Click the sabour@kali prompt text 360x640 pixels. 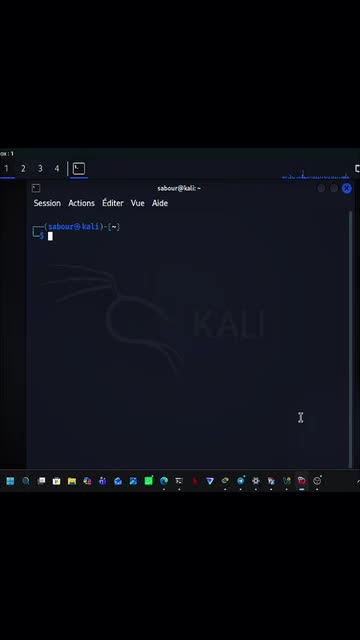[74, 227]
